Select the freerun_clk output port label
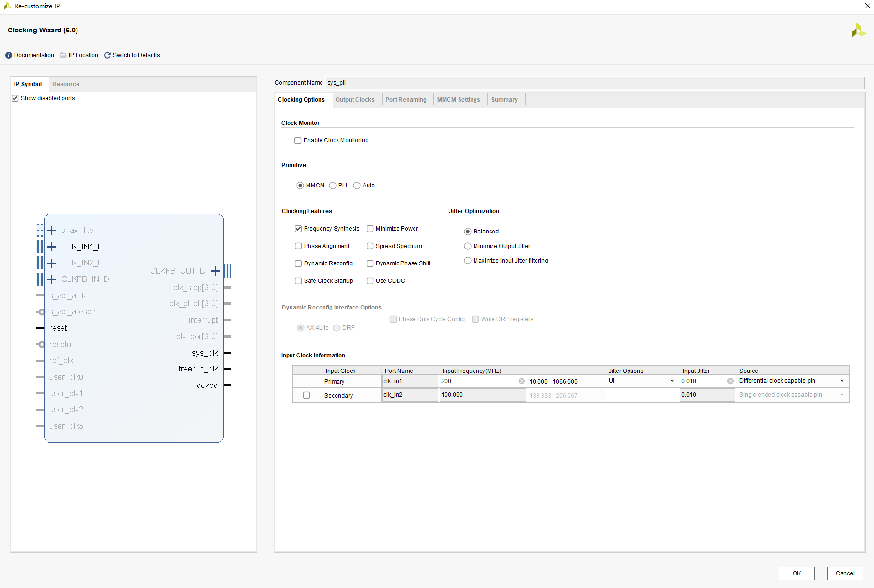The height and width of the screenshot is (588, 874). (198, 369)
